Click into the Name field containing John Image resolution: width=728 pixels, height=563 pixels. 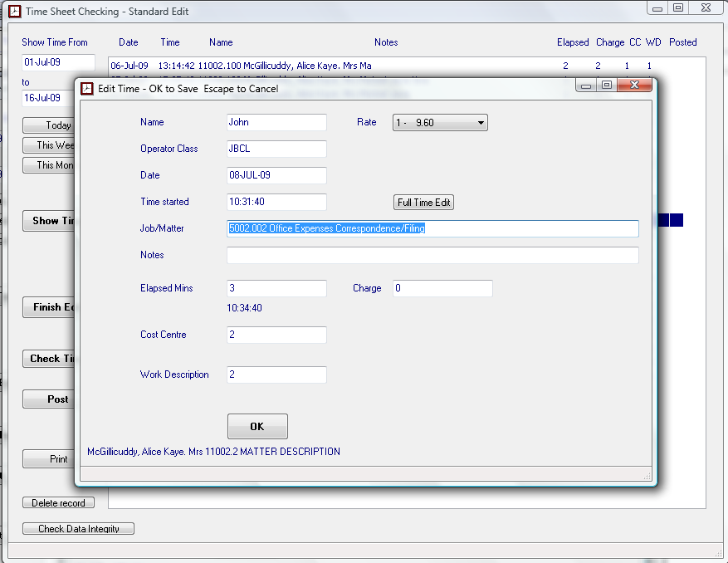click(x=276, y=122)
